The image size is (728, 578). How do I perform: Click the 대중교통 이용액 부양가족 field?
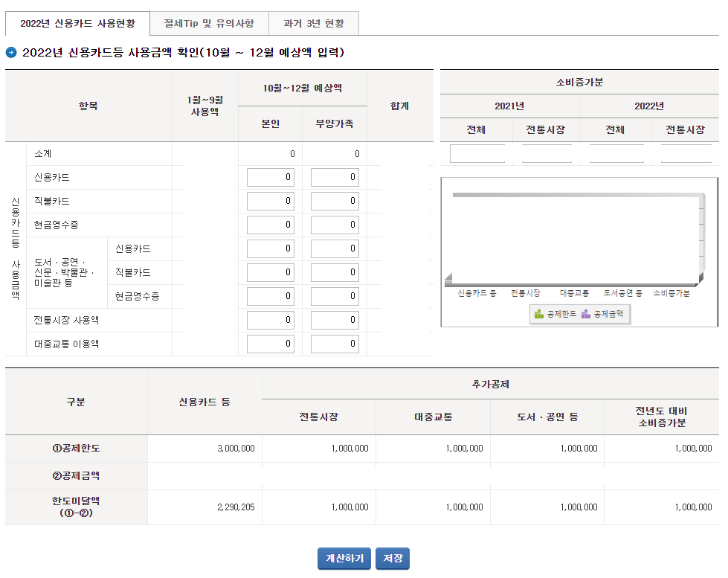pos(335,344)
